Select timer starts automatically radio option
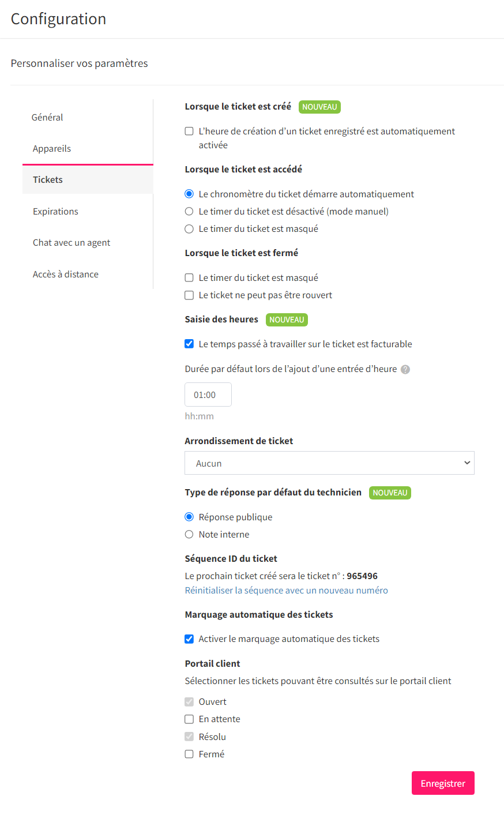504x815 pixels. pos(189,194)
